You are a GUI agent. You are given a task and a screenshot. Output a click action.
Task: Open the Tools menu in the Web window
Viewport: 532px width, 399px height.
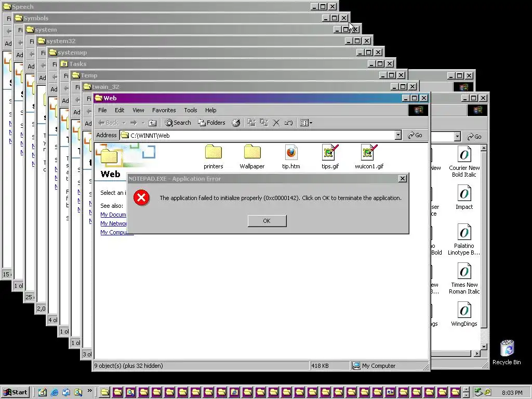(190, 110)
